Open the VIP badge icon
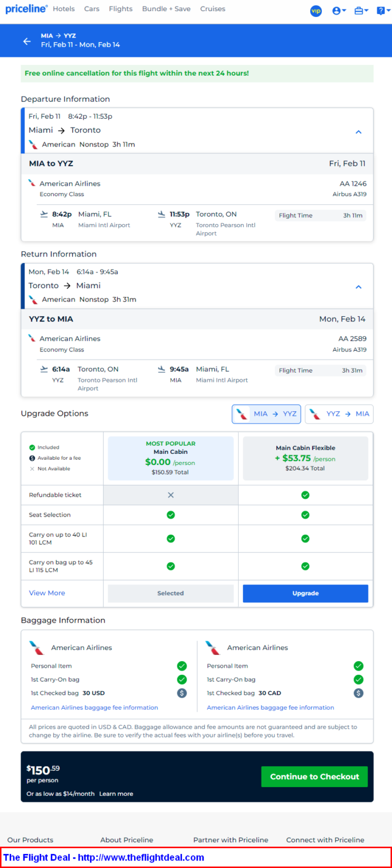Screen dimensions: 392x868 (x=316, y=11)
